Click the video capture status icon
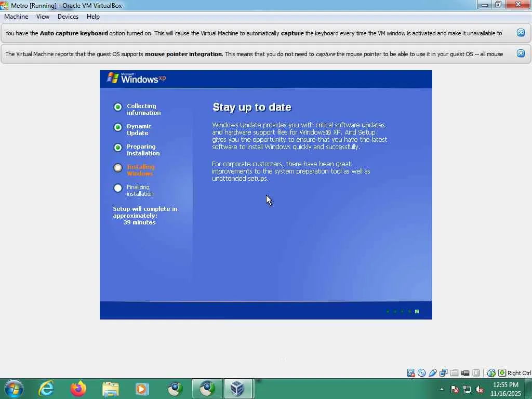532x399 pixels. point(465,373)
